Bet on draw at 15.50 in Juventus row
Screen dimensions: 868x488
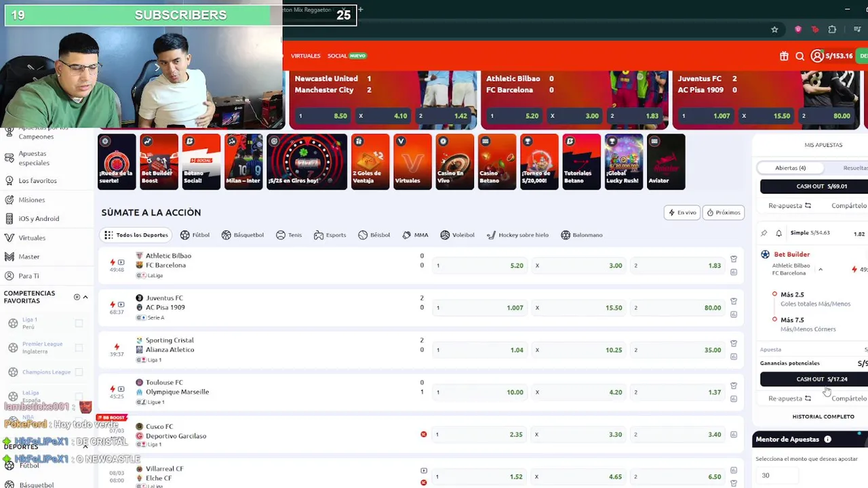tap(579, 308)
